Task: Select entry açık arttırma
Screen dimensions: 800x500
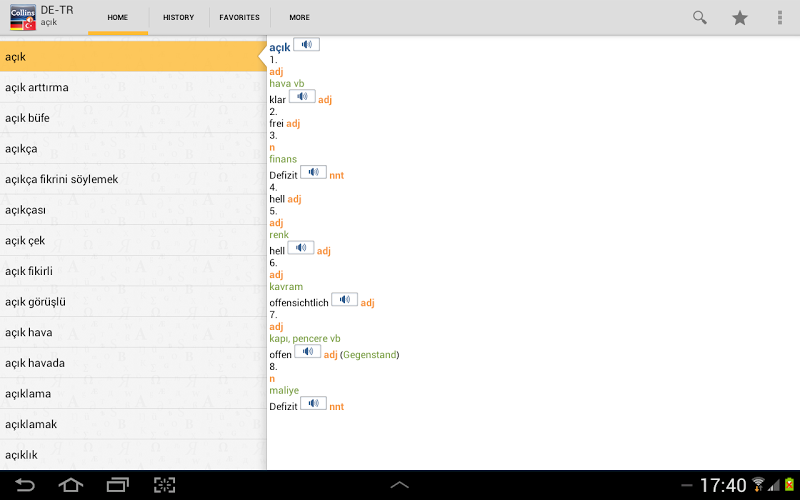Action: tap(133, 87)
